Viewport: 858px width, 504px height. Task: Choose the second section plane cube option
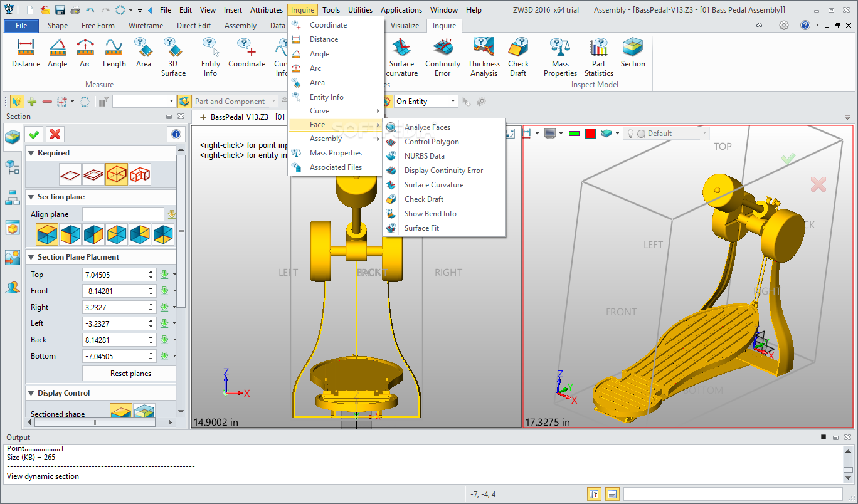point(70,234)
